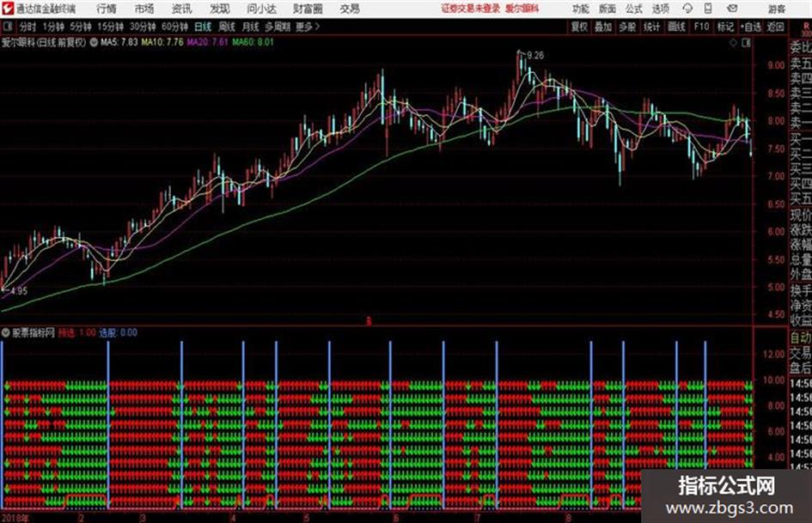Toggle the side panel icon near diamond
Screen dimensions: 812x523
point(746,43)
